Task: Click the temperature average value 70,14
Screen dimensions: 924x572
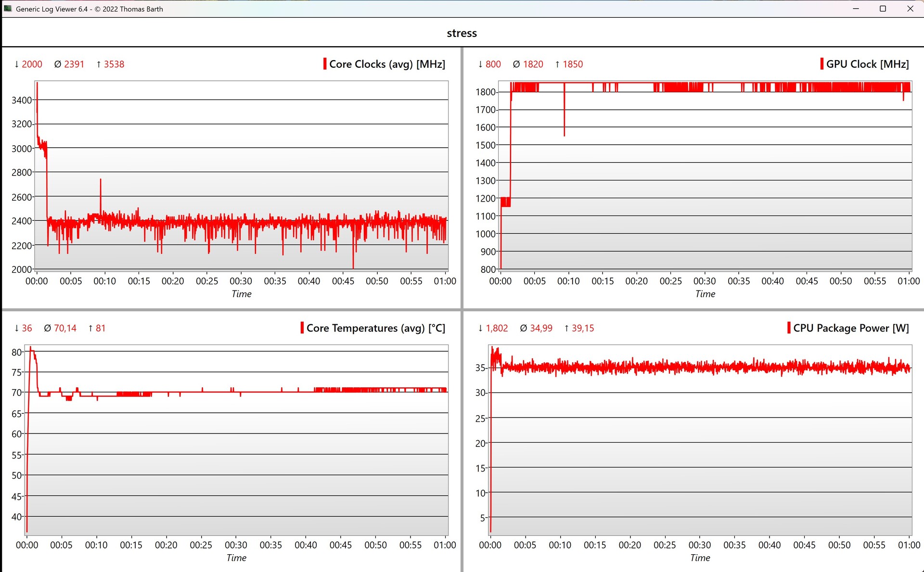Action: pyautogui.click(x=65, y=328)
